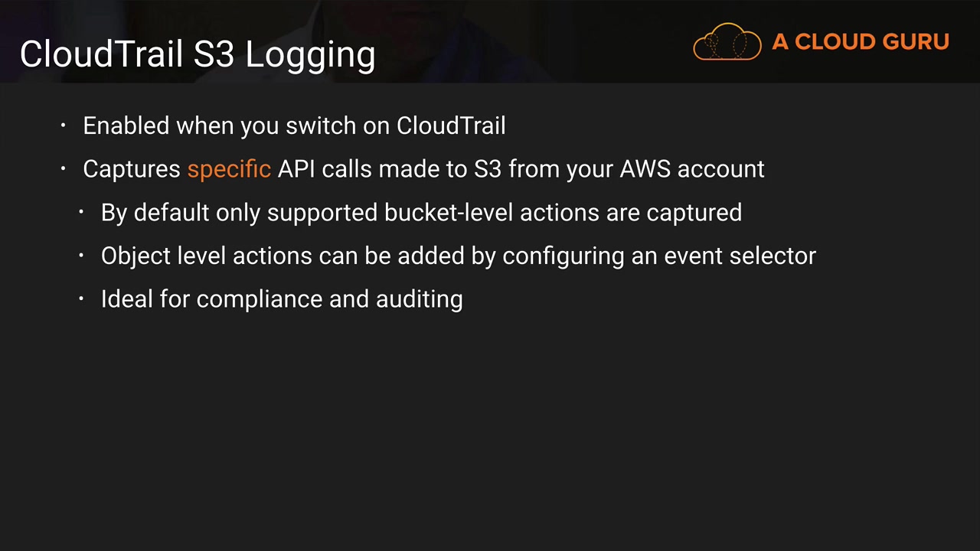The height and width of the screenshot is (551, 980).
Task: Click the bullet before "Captures specific API calls"
Action: click(x=64, y=168)
